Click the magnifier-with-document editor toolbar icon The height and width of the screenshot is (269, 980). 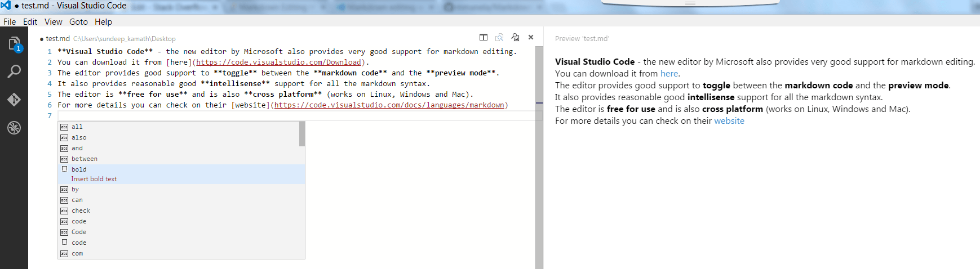pyautogui.click(x=515, y=37)
